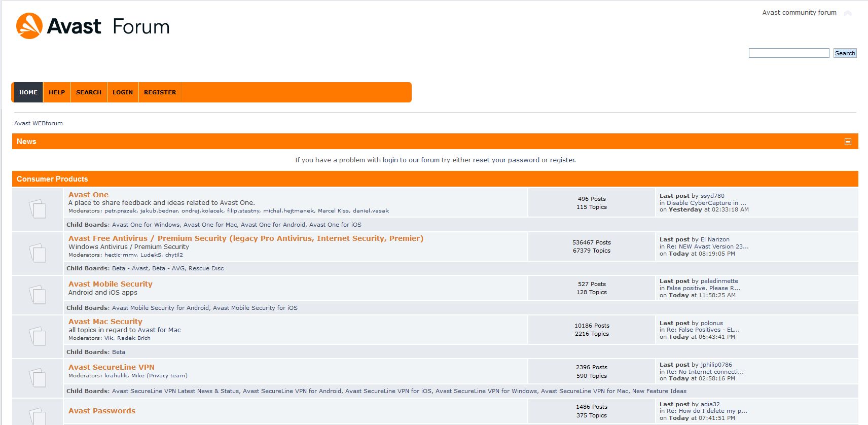Viewport: 868px width, 425px height.
Task: View last poster ssyd780's profile
Action: pyautogui.click(x=712, y=196)
